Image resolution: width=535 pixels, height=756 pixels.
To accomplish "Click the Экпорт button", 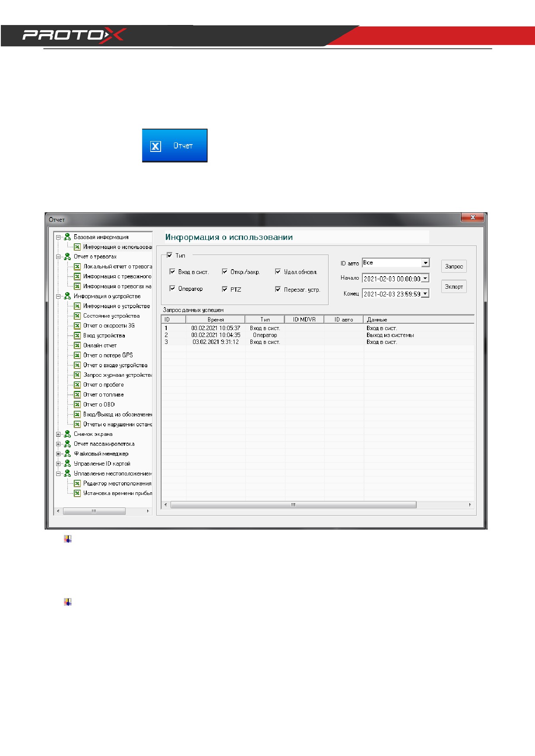I will [x=454, y=287].
